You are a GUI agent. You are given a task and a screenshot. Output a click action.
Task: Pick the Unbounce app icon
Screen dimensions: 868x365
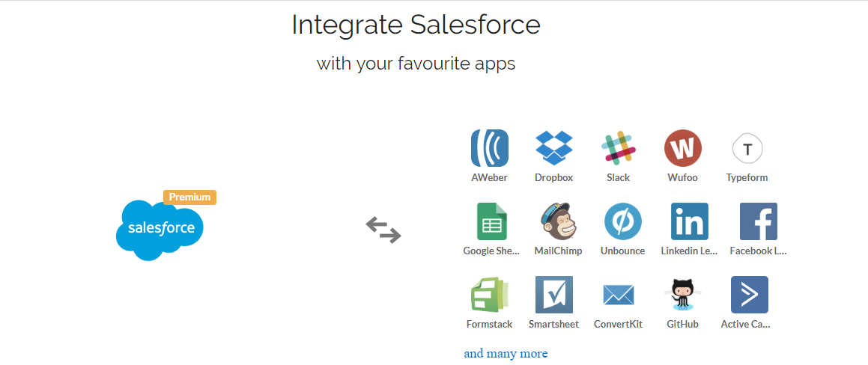pyautogui.click(x=622, y=221)
